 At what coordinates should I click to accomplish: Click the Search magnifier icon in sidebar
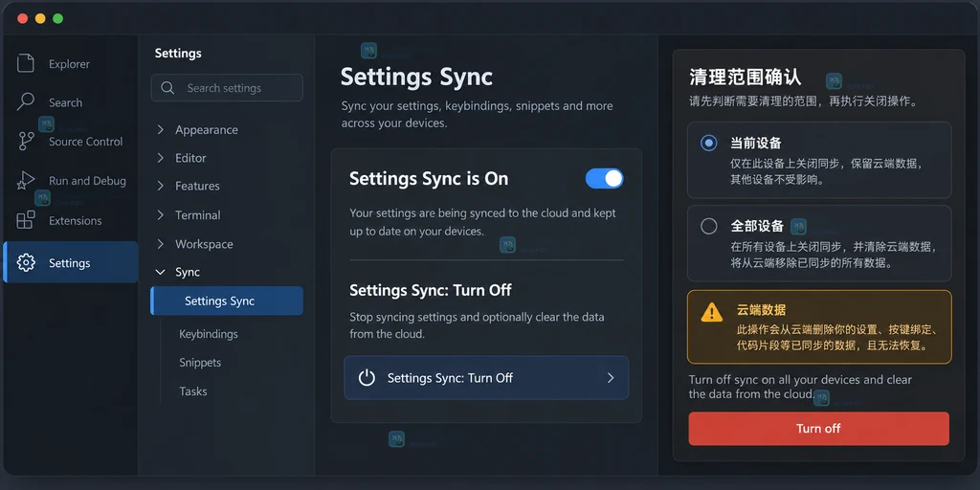tap(26, 101)
